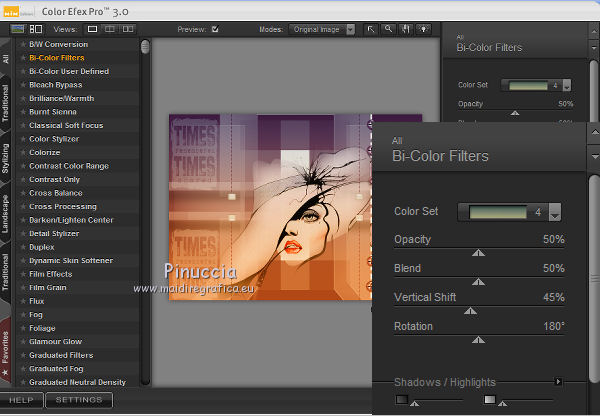Select the Classical Soft Focus filter
The width and height of the screenshot is (600, 416).
click(66, 126)
